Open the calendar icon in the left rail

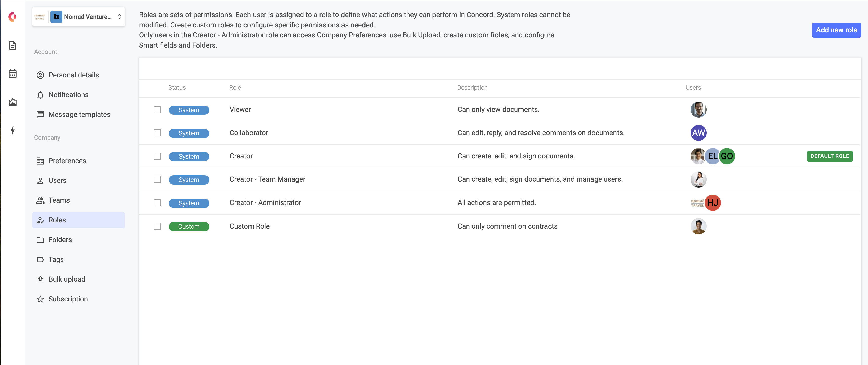point(12,74)
